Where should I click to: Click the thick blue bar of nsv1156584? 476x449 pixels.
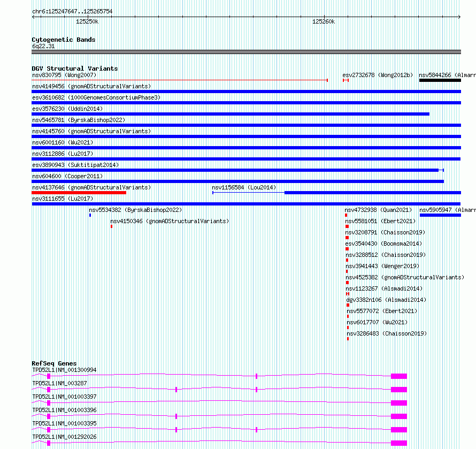pyautogui.click(x=373, y=193)
